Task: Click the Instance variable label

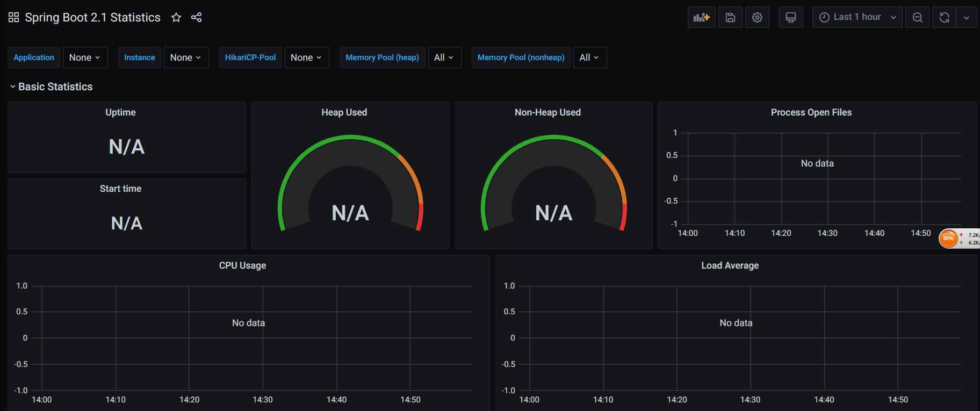Action: click(x=139, y=57)
